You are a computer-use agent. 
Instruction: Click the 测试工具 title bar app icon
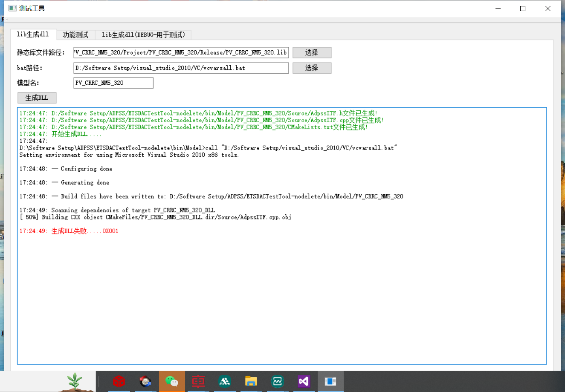point(13,8)
